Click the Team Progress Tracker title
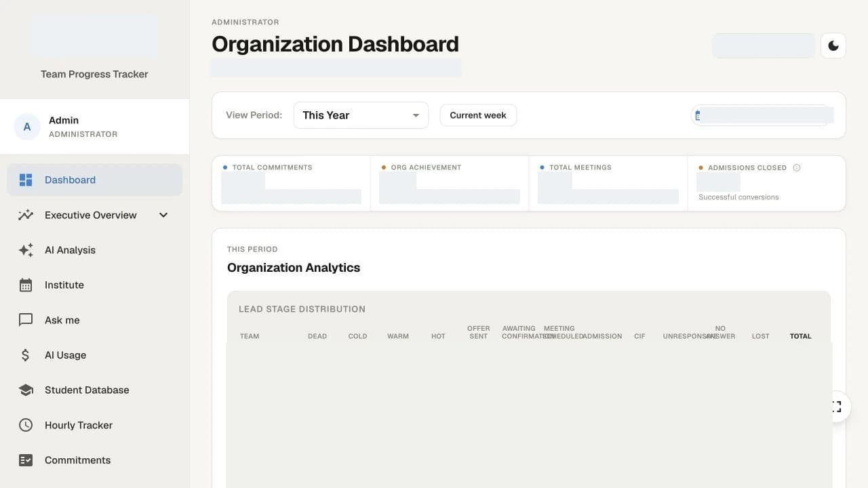 coord(94,75)
